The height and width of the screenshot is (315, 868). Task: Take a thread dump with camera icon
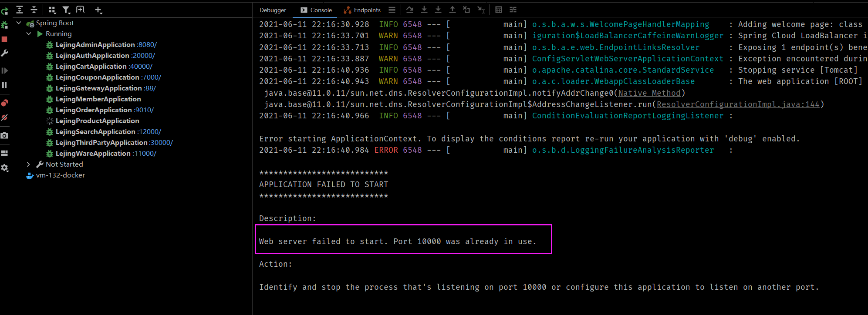click(x=4, y=136)
